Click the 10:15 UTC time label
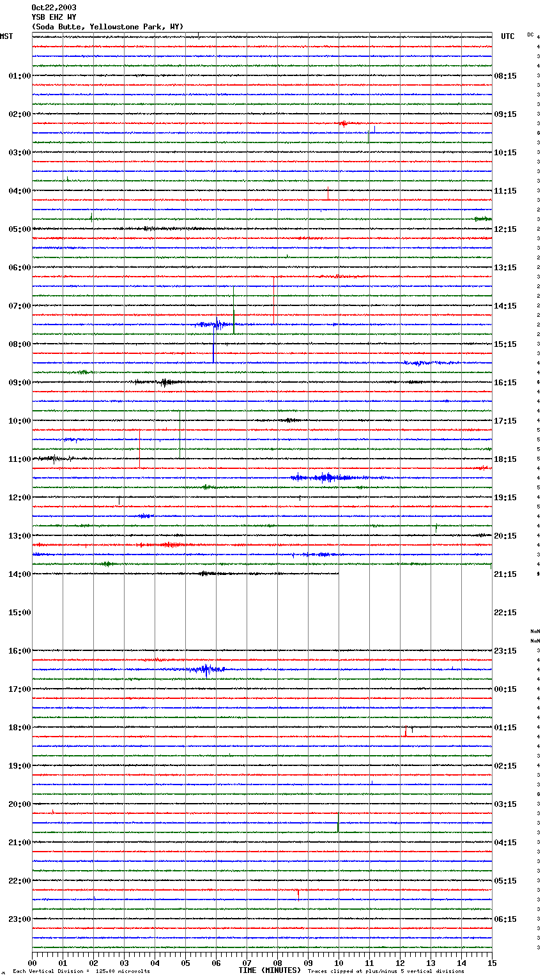This screenshot has height=980, width=543. click(505, 153)
